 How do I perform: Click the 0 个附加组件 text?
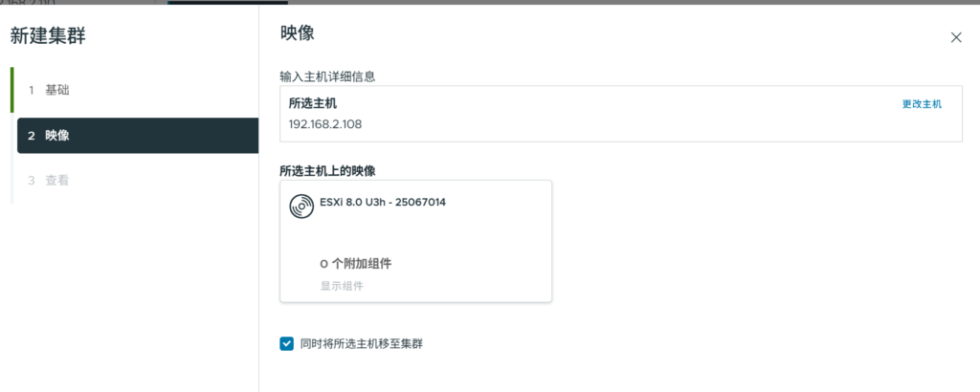click(x=356, y=264)
